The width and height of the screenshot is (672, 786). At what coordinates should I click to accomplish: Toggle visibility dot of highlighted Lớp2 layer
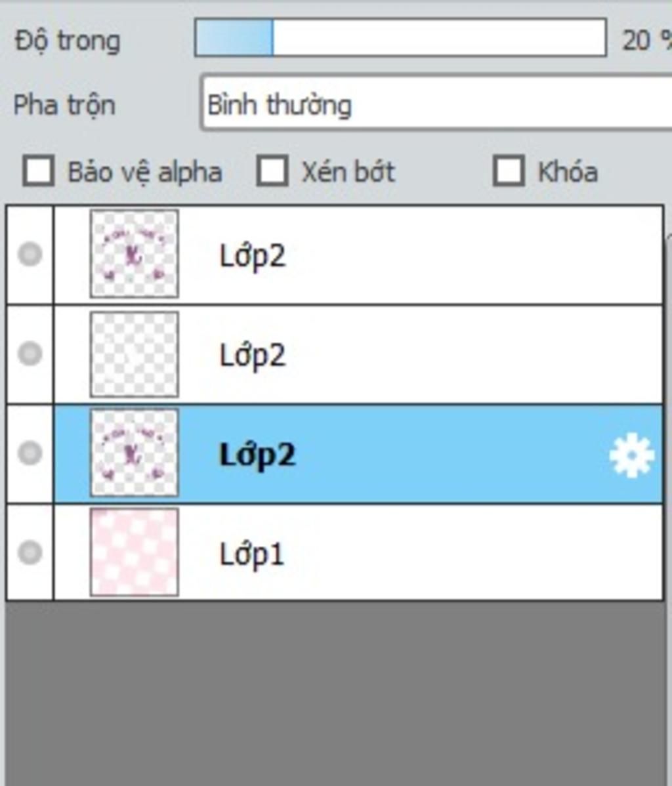(30, 453)
